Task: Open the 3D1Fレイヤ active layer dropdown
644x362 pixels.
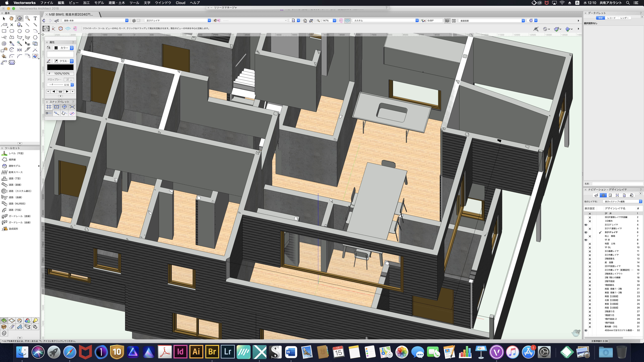Action: click(209, 20)
